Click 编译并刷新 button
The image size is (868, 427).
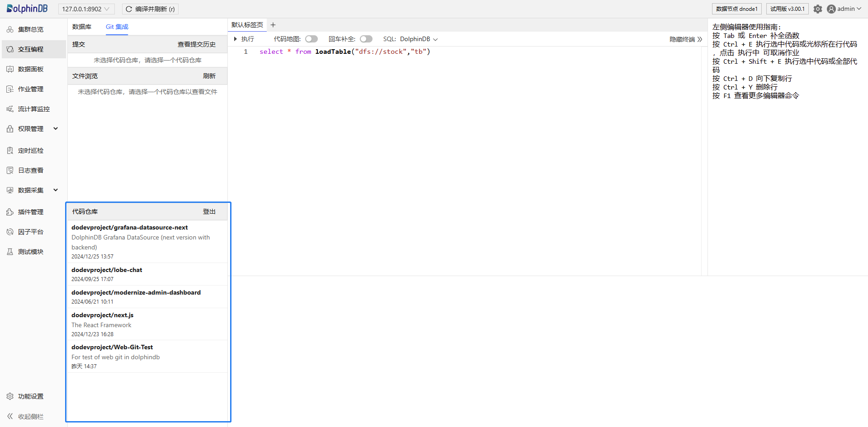pyautogui.click(x=150, y=9)
